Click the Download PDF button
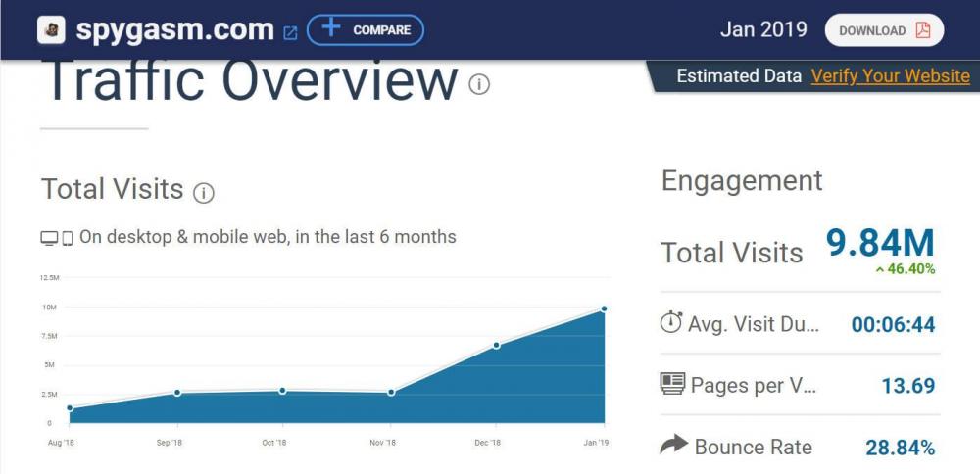 coord(884,30)
